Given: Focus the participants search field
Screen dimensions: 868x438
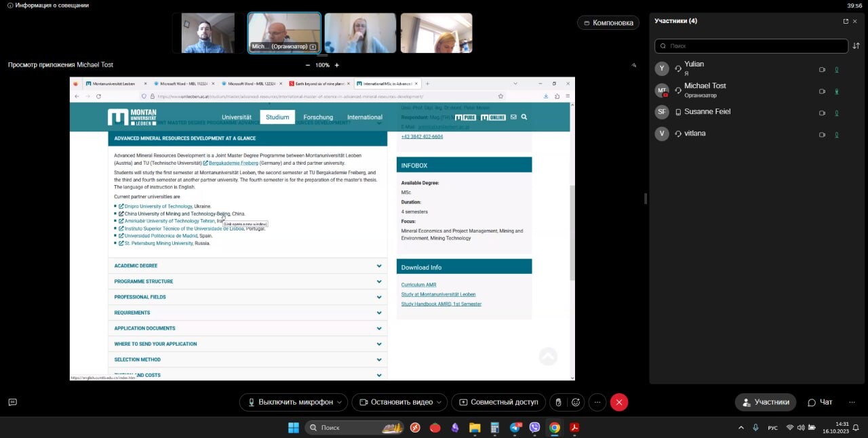Looking at the screenshot, I should tap(751, 45).
